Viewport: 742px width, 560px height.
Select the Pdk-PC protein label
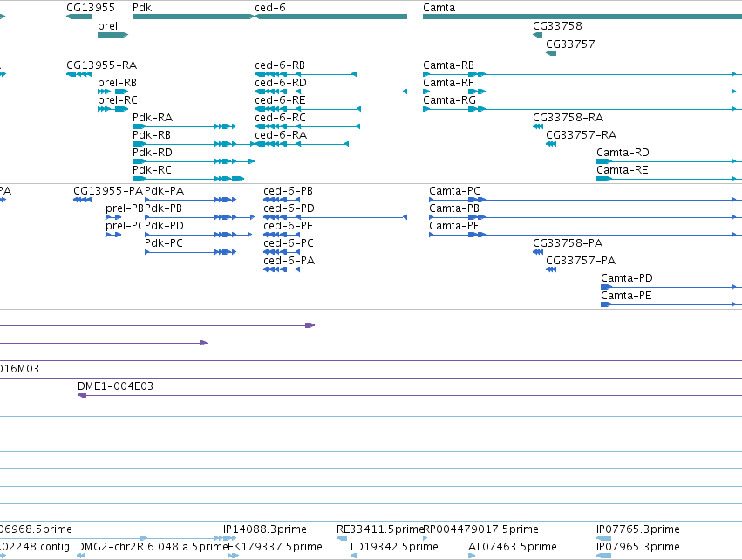[164, 243]
